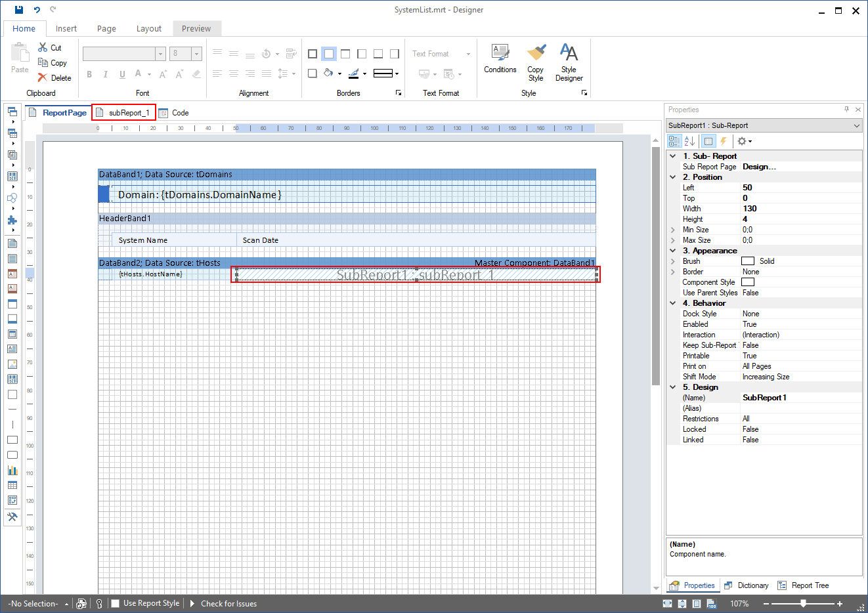The width and height of the screenshot is (868, 613).
Task: Open the -No Selection- status menu
Action: pos(38,604)
